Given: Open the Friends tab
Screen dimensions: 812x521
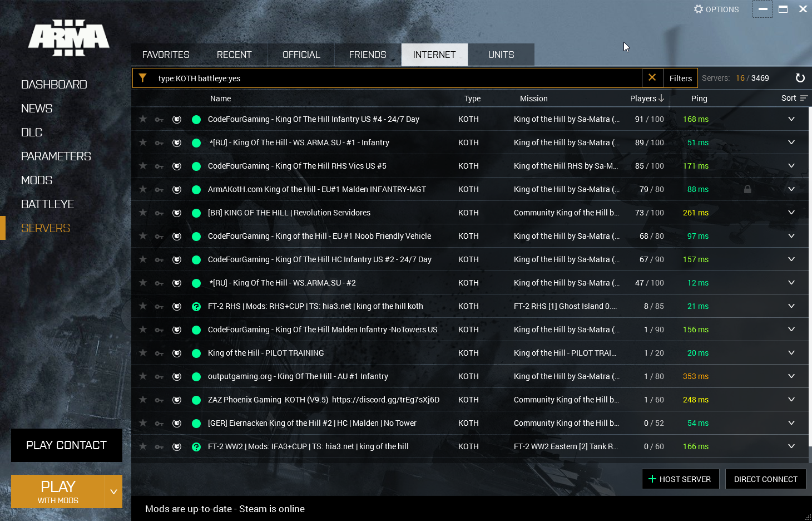Looking at the screenshot, I should pos(368,55).
